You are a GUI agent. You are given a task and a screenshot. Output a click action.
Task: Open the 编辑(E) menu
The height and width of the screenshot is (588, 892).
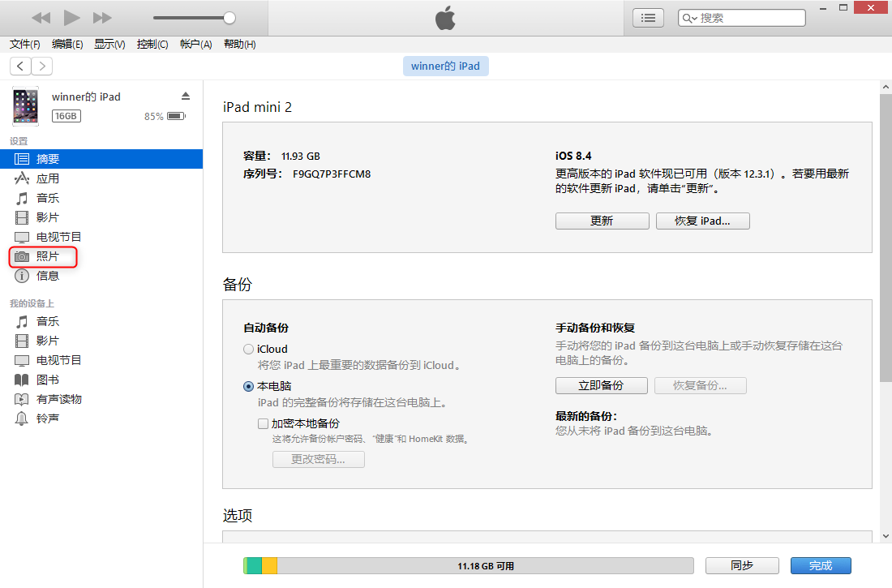pyautogui.click(x=67, y=45)
